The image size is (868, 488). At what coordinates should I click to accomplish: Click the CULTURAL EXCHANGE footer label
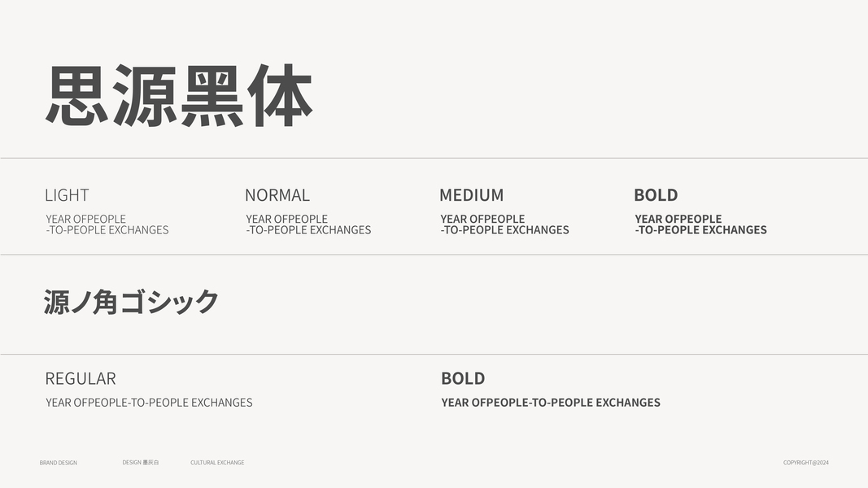click(x=217, y=463)
